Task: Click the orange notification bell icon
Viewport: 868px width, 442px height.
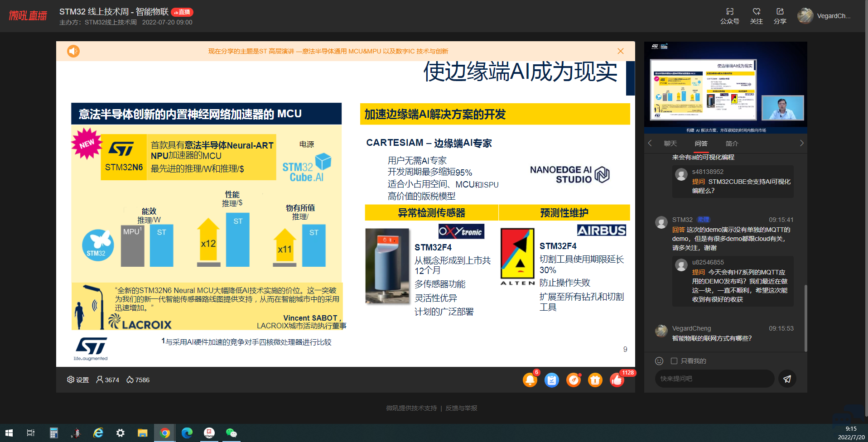Action: point(530,380)
